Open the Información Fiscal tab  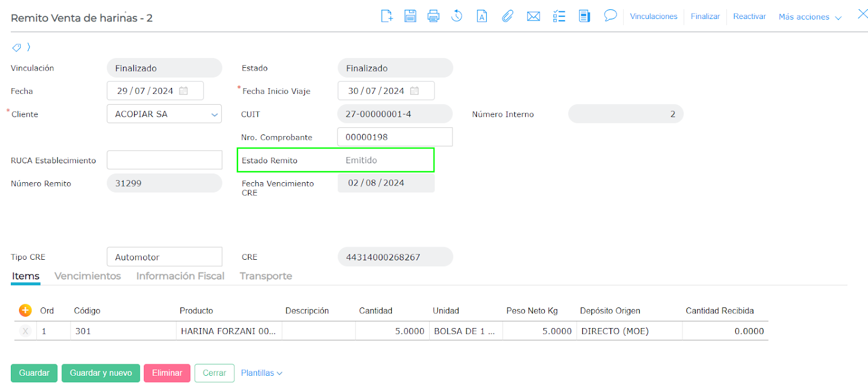point(180,276)
